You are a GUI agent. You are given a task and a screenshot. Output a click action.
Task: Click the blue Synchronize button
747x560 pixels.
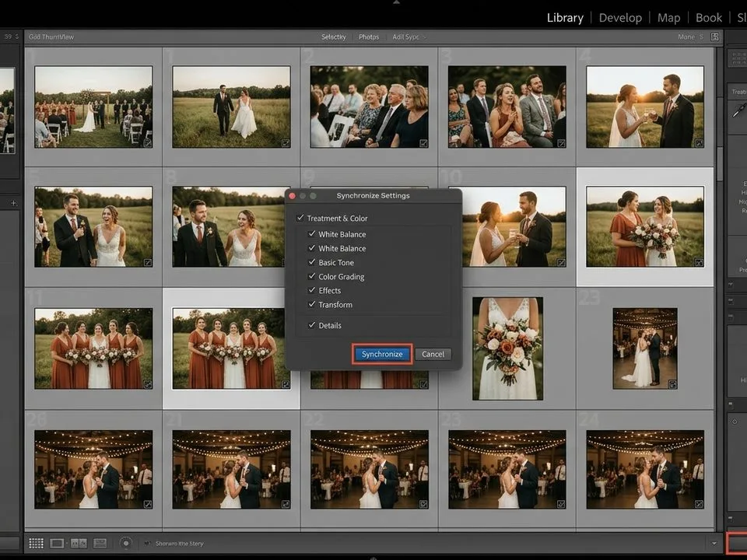point(382,354)
